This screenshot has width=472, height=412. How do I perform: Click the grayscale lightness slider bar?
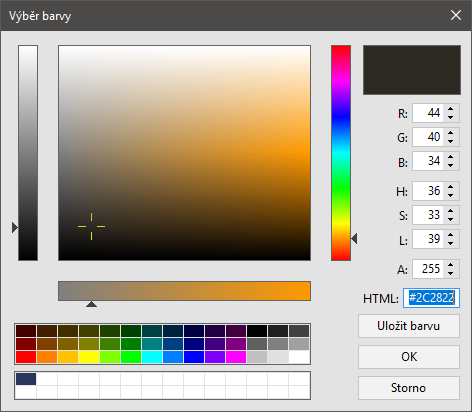pyautogui.click(x=28, y=153)
